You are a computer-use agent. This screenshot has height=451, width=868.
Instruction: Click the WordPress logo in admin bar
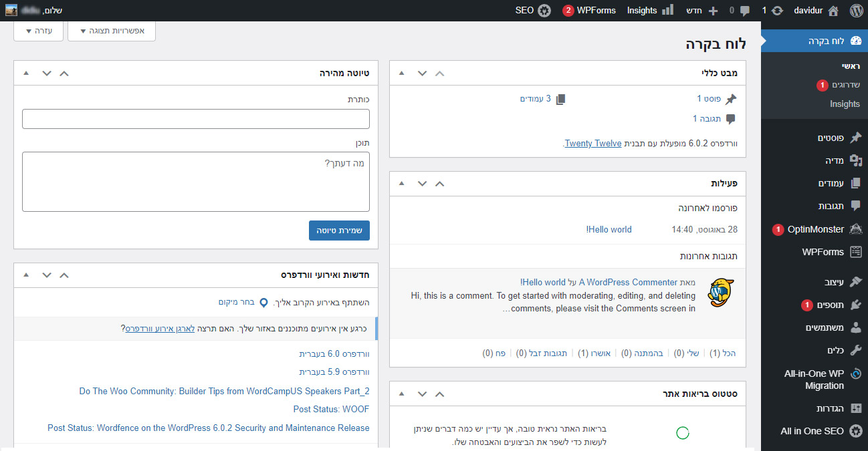[856, 11]
